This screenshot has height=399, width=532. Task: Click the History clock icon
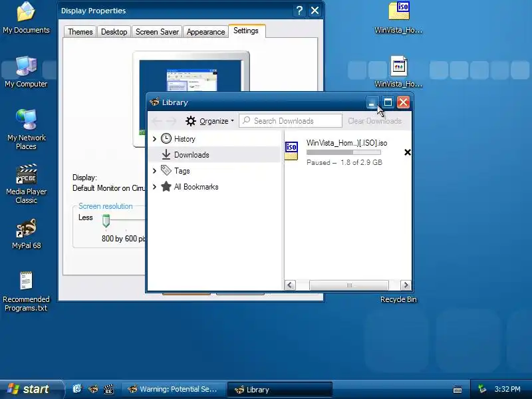click(x=166, y=138)
